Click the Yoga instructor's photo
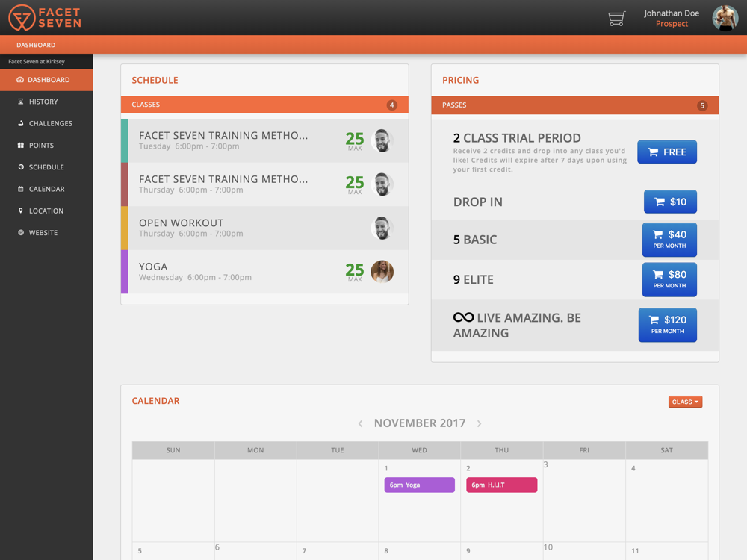This screenshot has height=560, width=747. pos(382,272)
